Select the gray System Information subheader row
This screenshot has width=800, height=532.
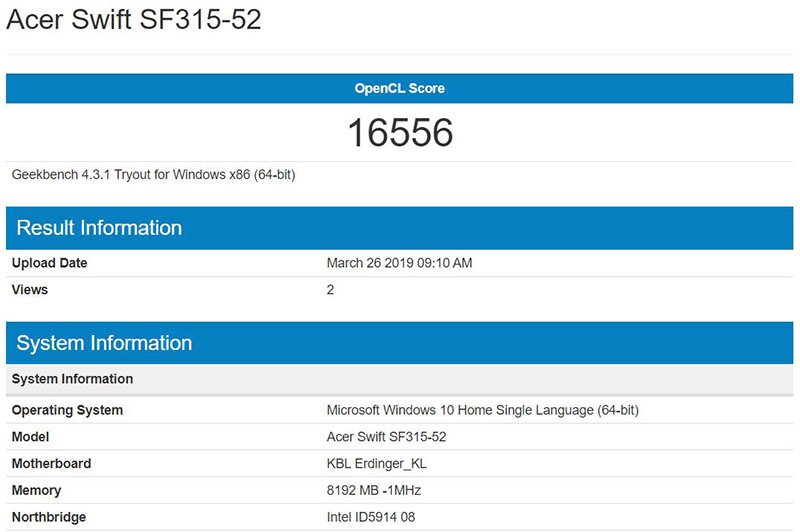(399, 379)
